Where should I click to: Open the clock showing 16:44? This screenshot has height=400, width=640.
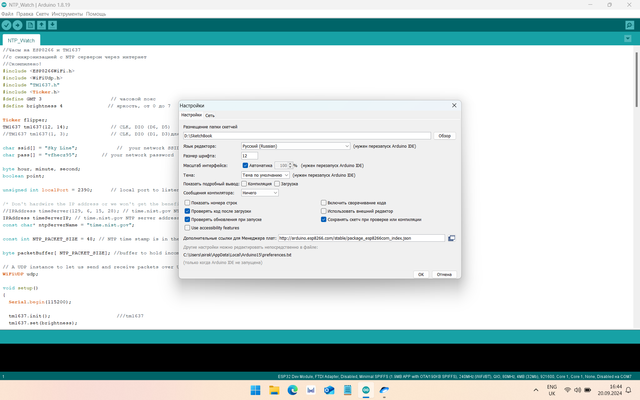point(610,390)
